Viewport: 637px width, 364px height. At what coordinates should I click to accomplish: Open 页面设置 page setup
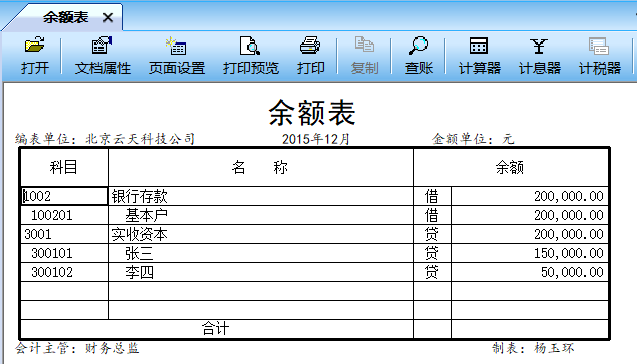[177, 56]
